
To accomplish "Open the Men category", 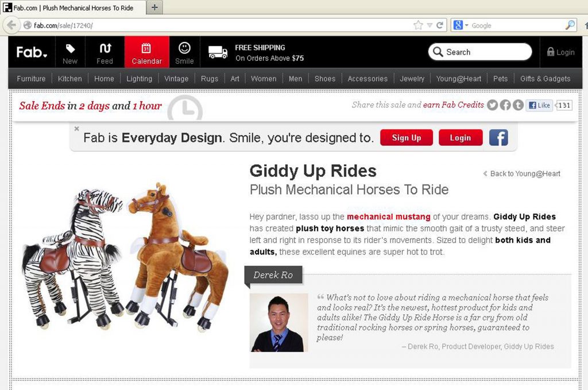I will [x=296, y=79].
